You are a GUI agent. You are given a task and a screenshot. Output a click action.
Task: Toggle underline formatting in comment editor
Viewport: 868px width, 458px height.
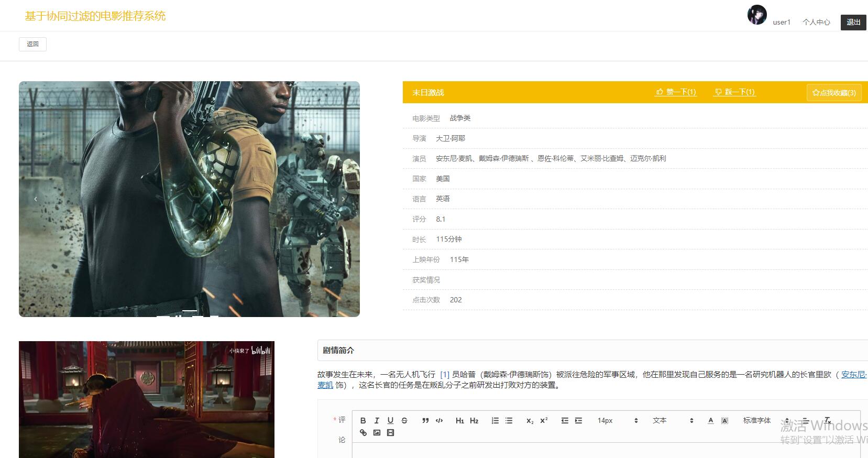pyautogui.click(x=390, y=420)
